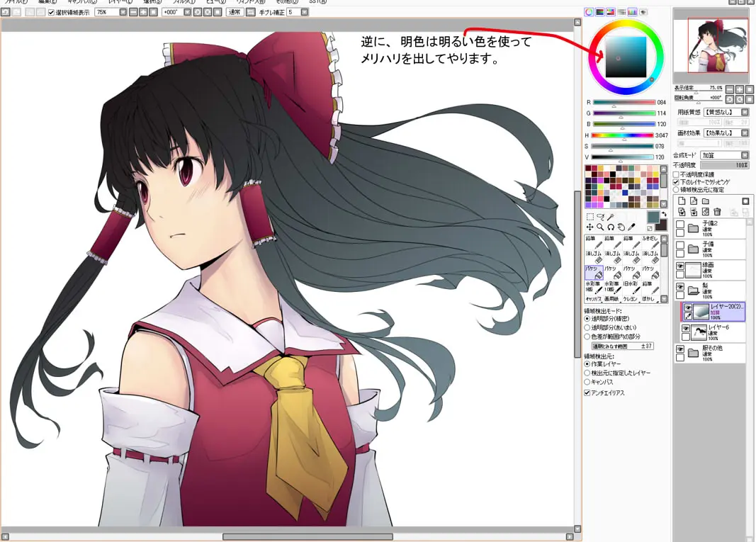Toggle the RGB slider panel icon
Viewport: 756px width, 542px height.
click(x=600, y=12)
